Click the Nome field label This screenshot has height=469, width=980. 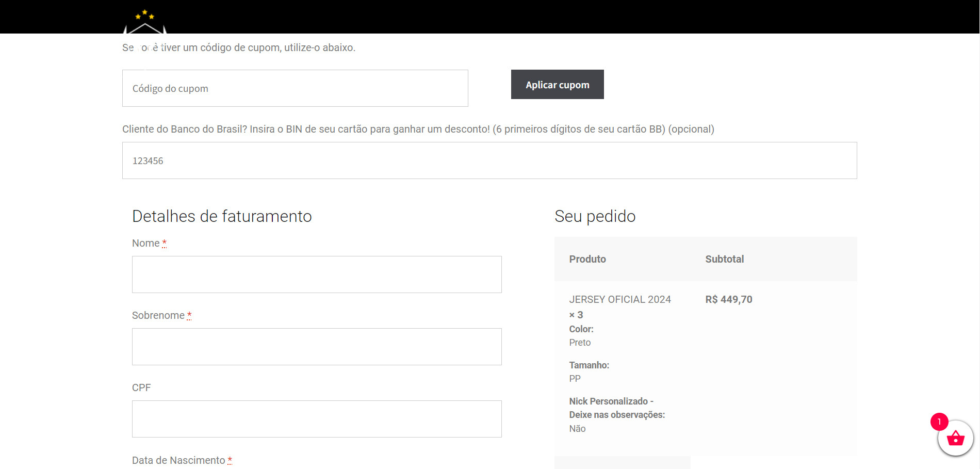146,243
